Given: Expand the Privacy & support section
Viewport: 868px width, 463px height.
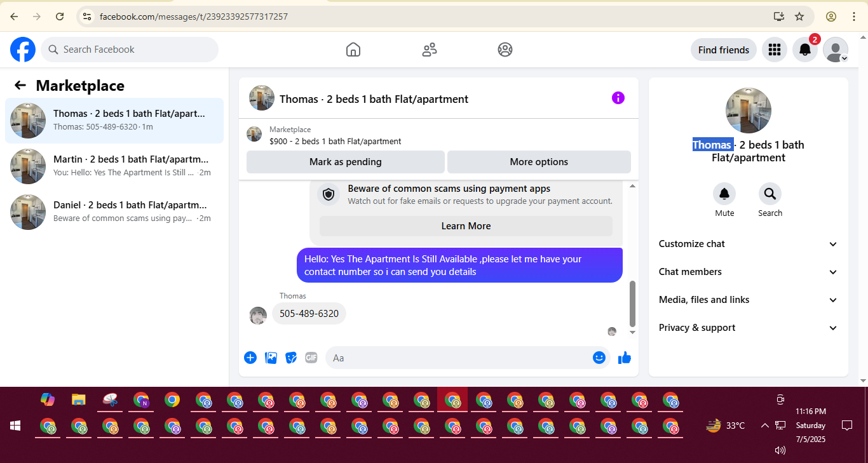Looking at the screenshot, I should (x=748, y=328).
